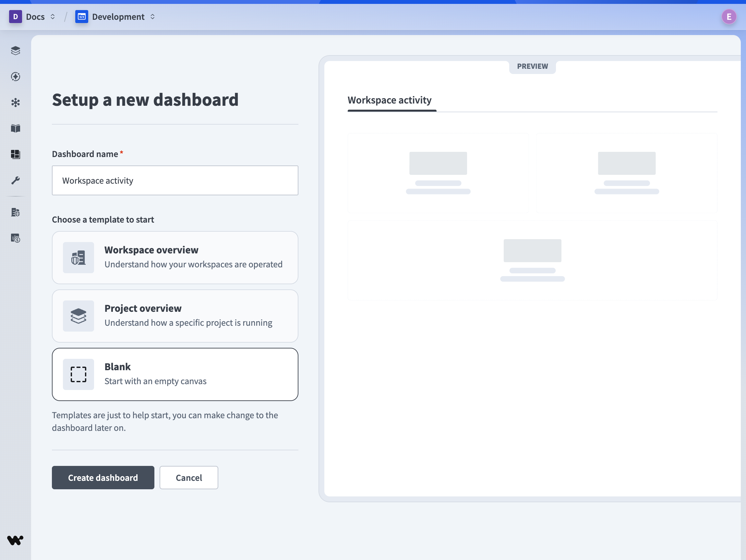Open the dashboards grid sidebar icon
746x560 pixels.
pos(16,154)
